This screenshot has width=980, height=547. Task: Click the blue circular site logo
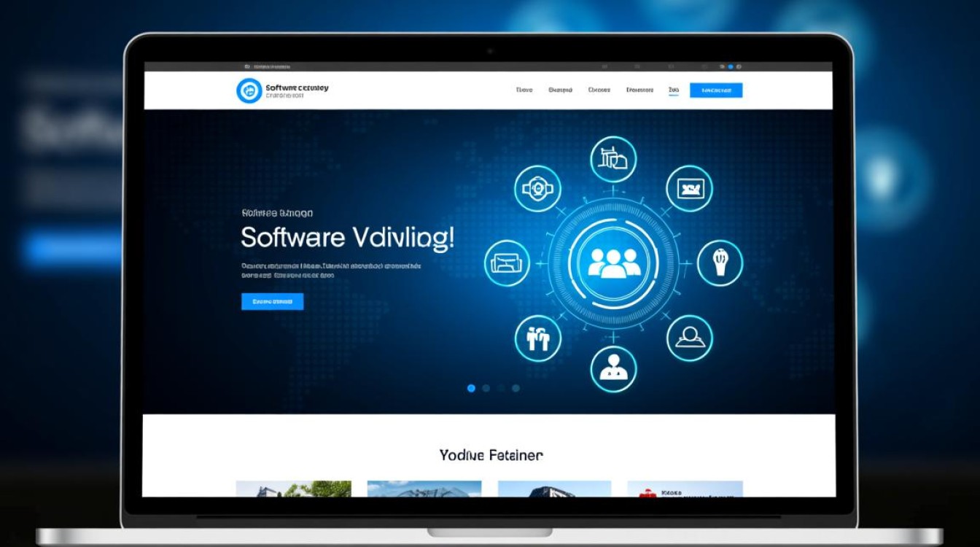click(x=249, y=90)
